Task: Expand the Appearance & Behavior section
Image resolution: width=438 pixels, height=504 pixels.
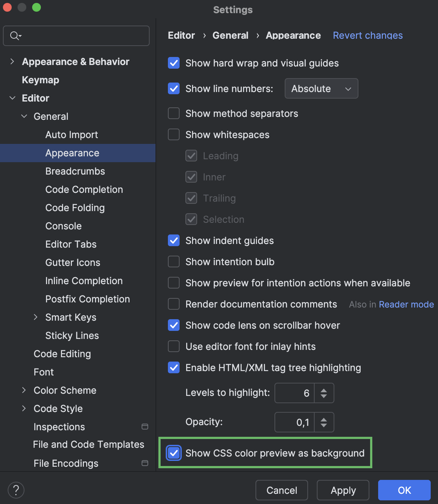Action: pyautogui.click(x=12, y=61)
